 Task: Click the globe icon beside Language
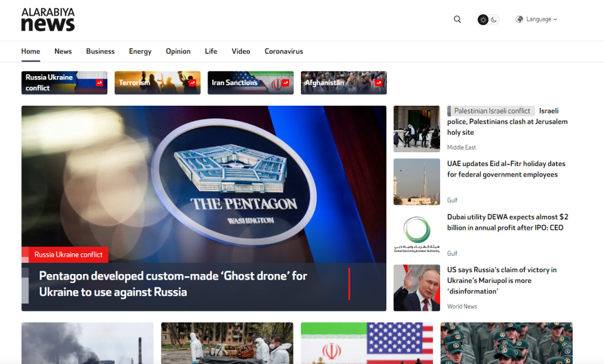point(519,19)
